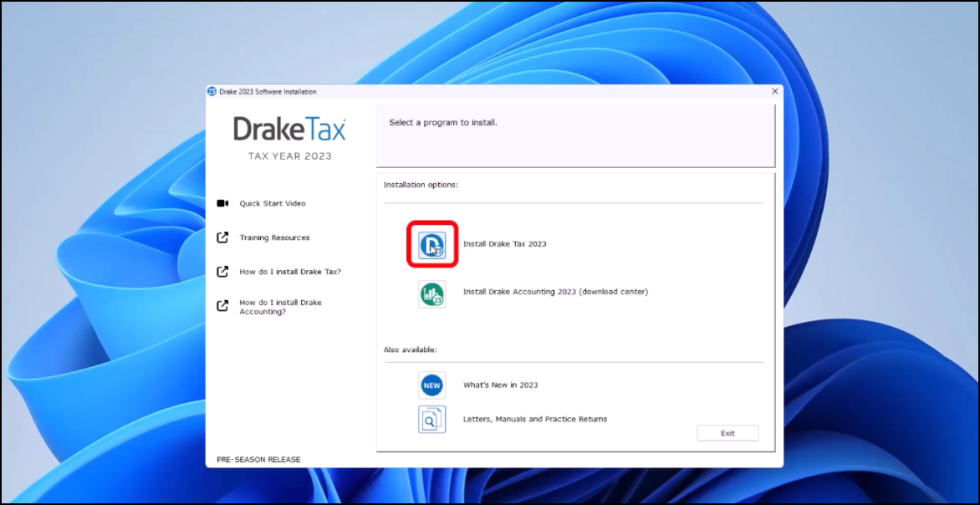Click the PRE-SEASON RELEASE text

[258, 459]
